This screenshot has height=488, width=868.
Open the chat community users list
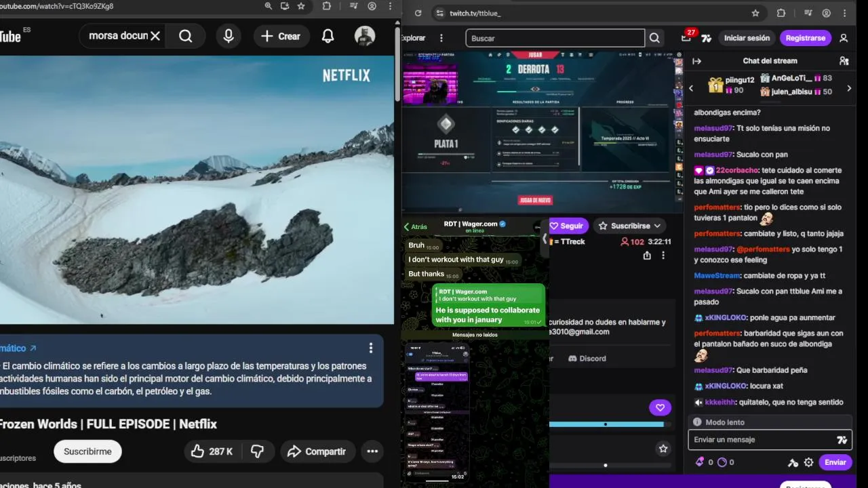click(844, 61)
